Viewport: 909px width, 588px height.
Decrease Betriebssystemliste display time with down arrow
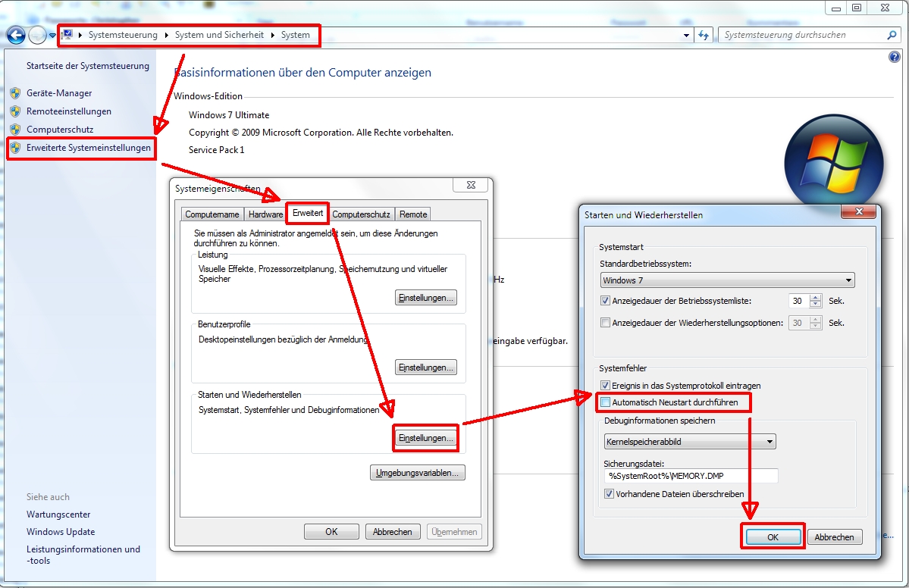pos(816,305)
